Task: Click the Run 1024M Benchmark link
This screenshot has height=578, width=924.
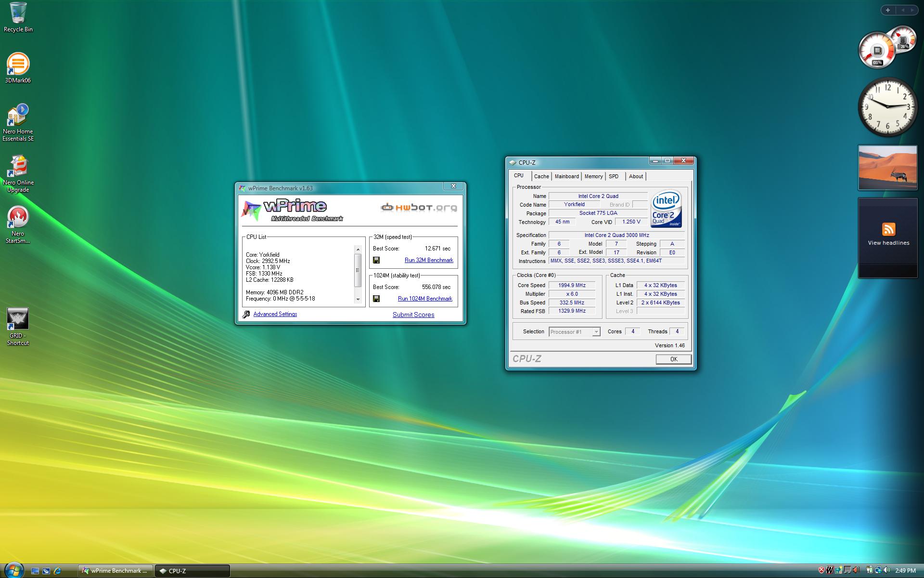Action: pos(425,299)
